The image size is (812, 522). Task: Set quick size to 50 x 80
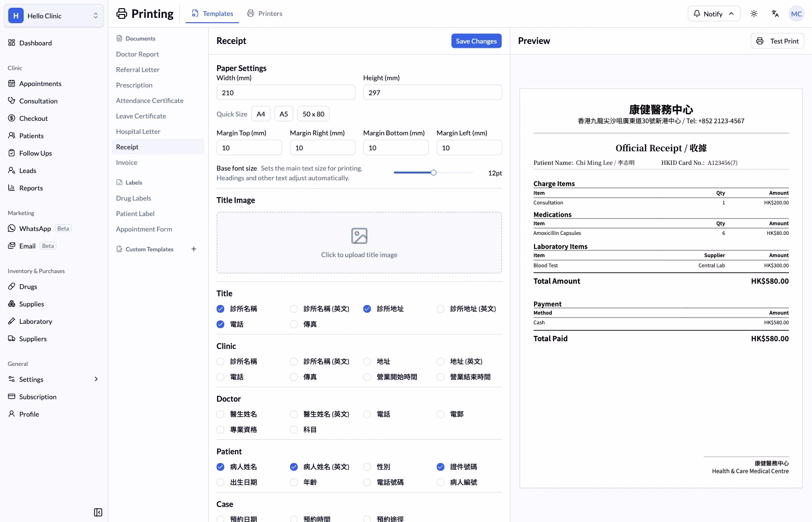point(313,114)
